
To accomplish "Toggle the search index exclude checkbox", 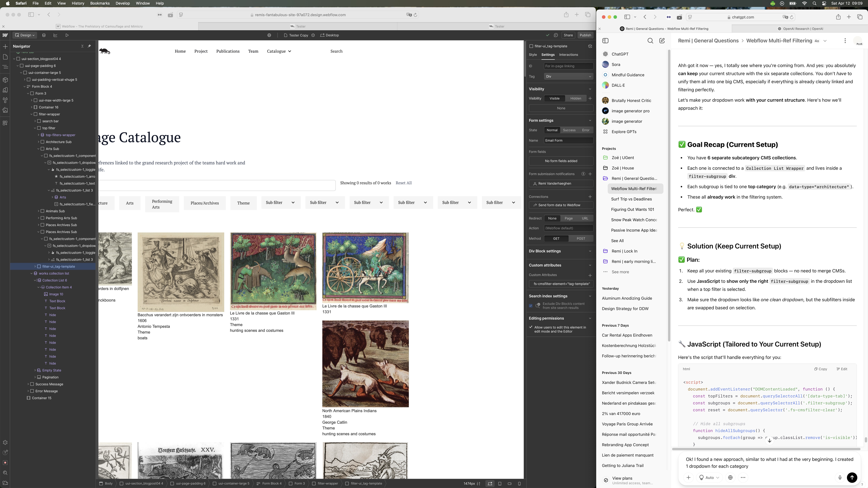I will (x=531, y=306).
